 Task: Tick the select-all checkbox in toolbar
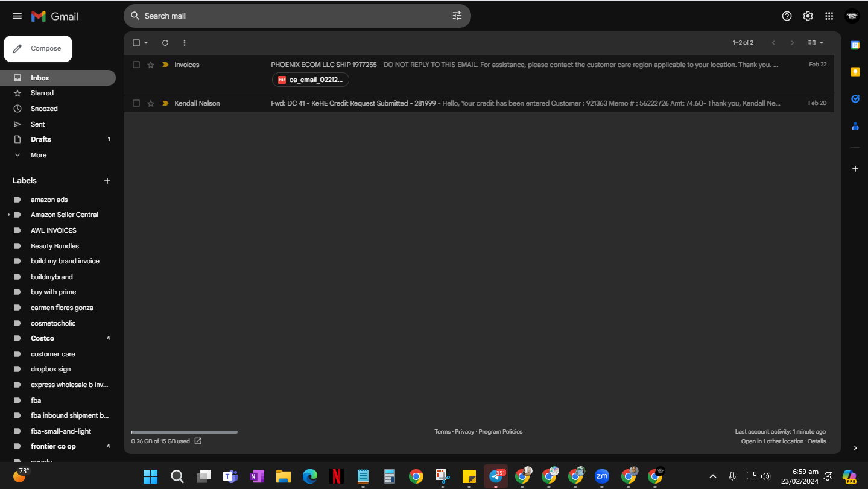pos(136,43)
